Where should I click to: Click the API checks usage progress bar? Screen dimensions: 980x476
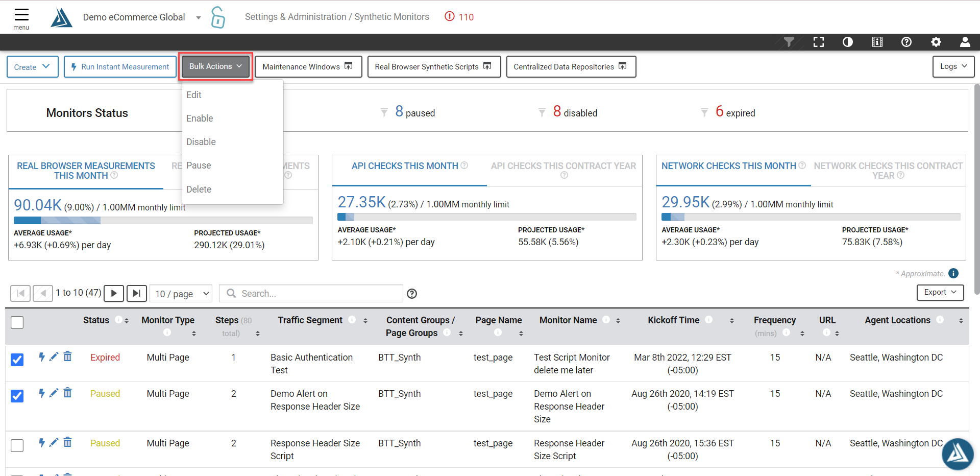click(487, 217)
